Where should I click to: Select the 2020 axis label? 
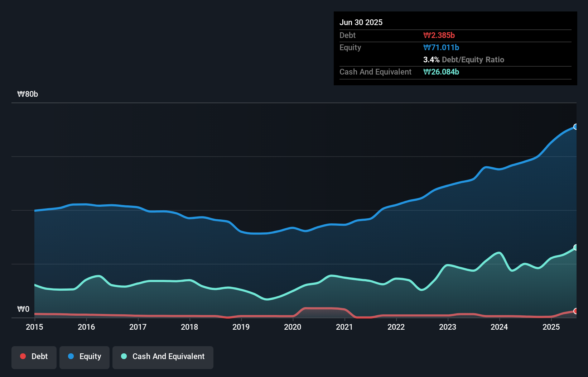[x=293, y=327]
